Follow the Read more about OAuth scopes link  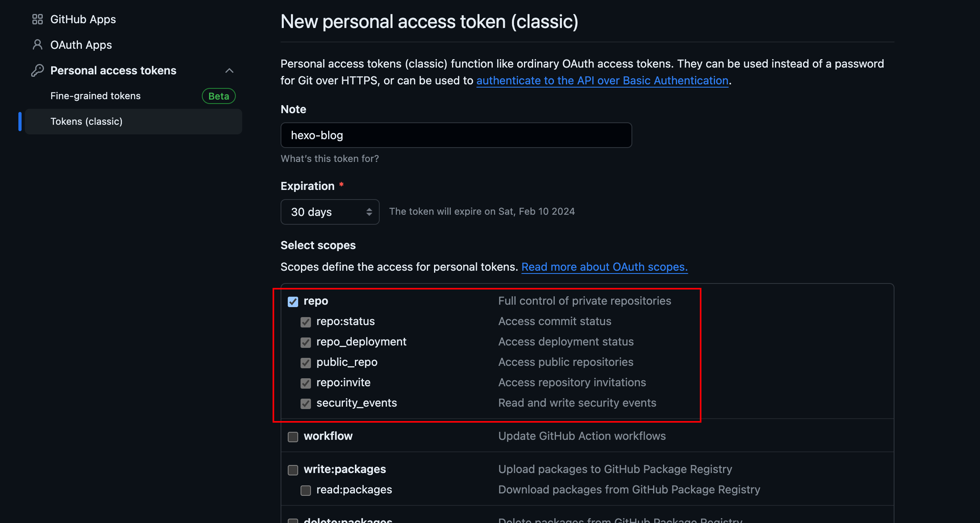pos(604,267)
